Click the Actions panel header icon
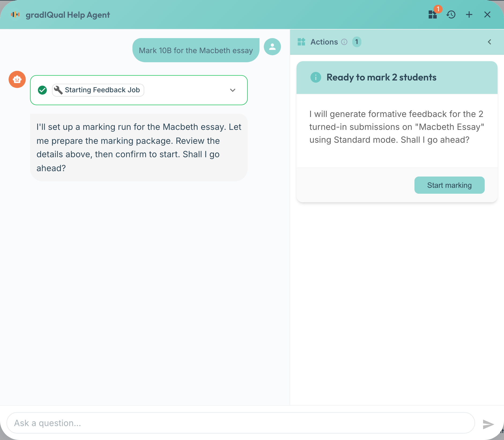The image size is (504, 440). pyautogui.click(x=302, y=42)
